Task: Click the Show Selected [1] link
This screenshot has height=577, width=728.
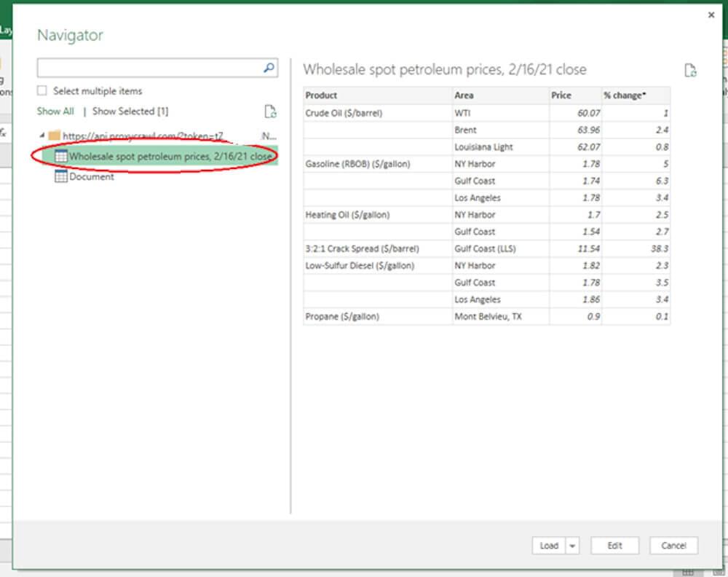Action: pos(130,111)
